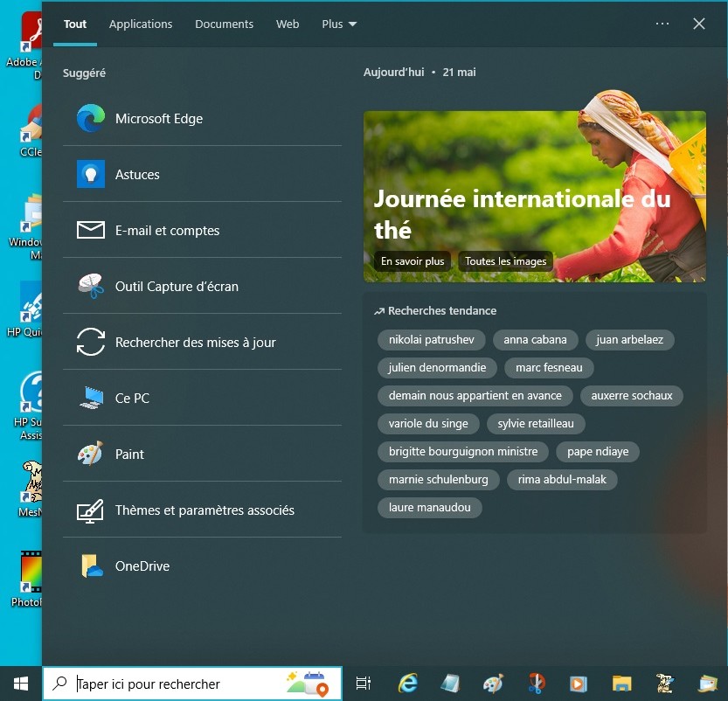Open E-mail et comptes envelope icon
Viewport: 728px width, 701px height.
pyautogui.click(x=91, y=230)
